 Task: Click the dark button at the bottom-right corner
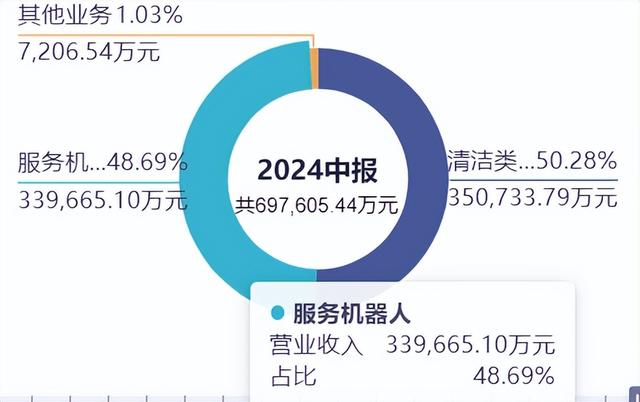pos(635,394)
